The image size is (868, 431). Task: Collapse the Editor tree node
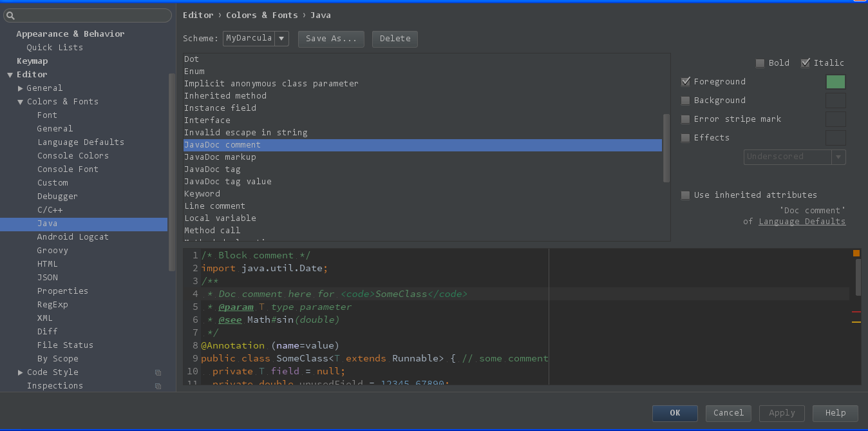10,75
